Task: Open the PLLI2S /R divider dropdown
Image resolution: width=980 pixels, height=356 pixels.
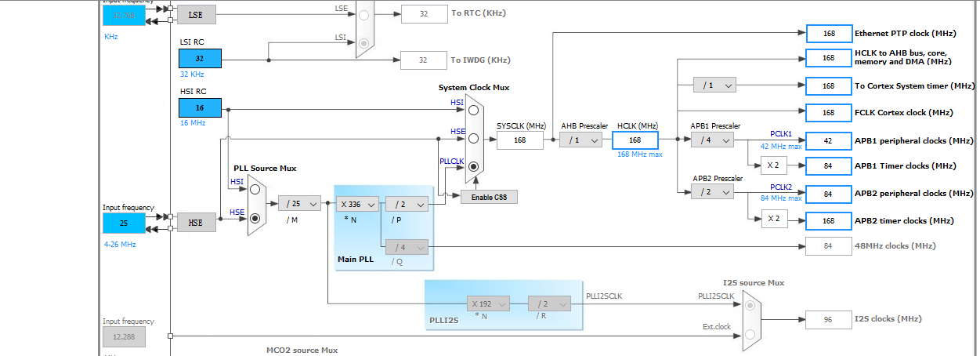Action: 550,303
